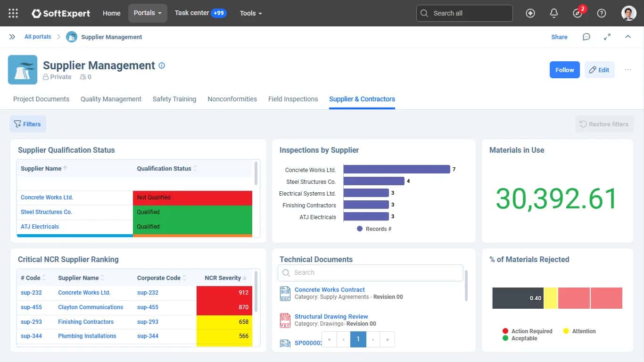Click the Structural Drawing Review PDF icon
Image resolution: width=644 pixels, height=362 pixels.
(285, 320)
